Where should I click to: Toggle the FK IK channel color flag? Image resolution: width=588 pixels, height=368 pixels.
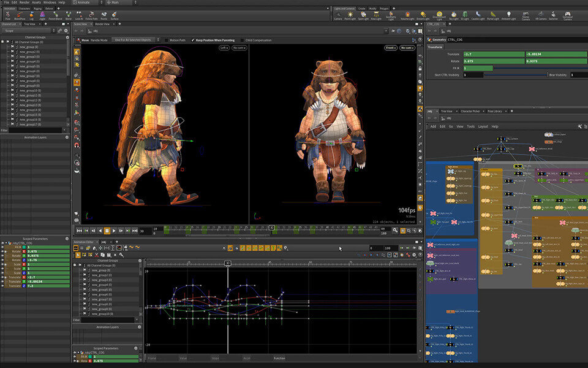pyautogui.click(x=24, y=247)
